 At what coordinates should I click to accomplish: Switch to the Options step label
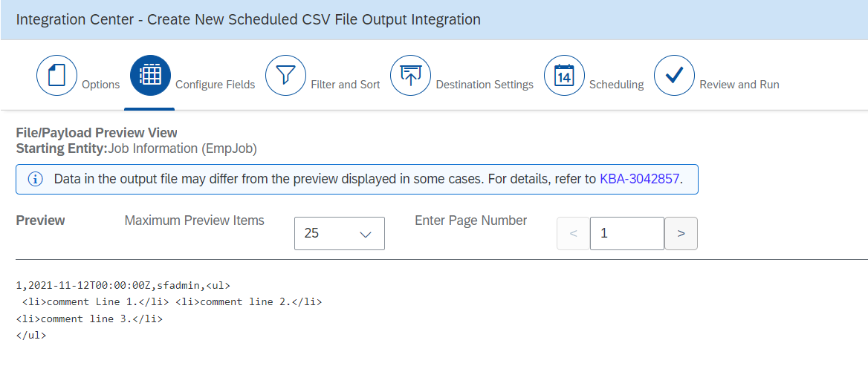click(101, 85)
